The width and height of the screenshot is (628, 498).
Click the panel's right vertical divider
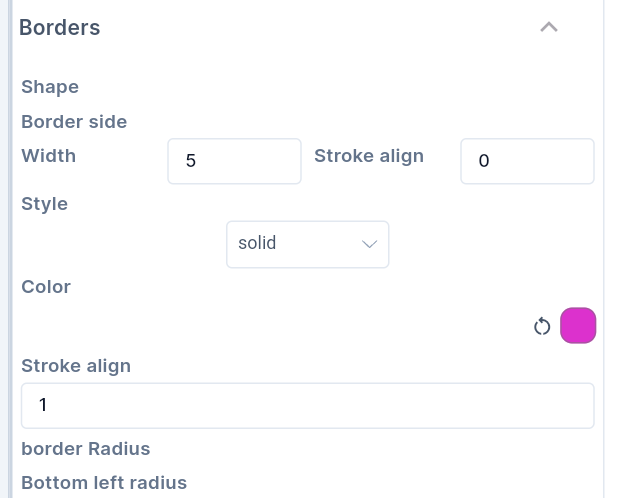click(604, 250)
